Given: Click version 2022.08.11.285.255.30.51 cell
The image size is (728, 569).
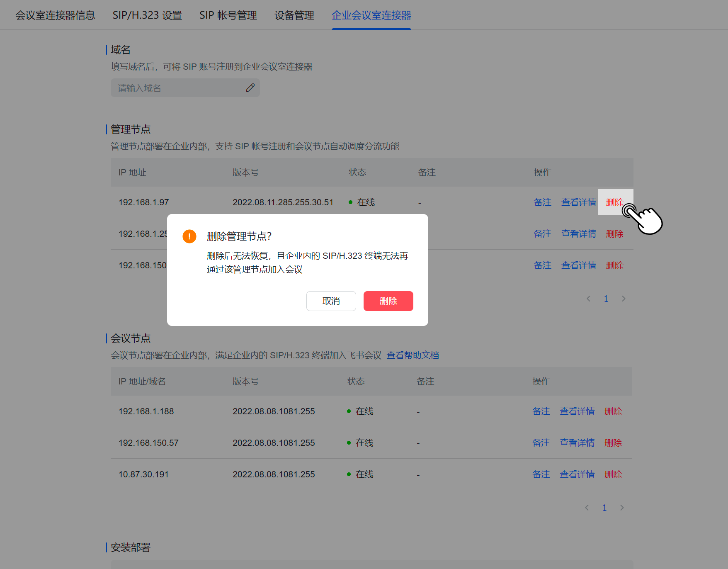Looking at the screenshot, I should coord(283,202).
